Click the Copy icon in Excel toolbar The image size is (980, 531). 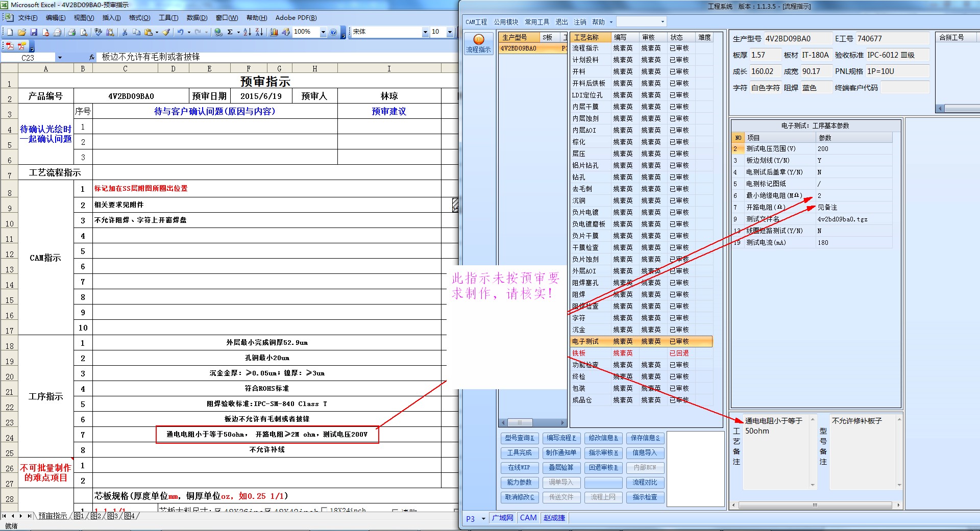point(136,32)
